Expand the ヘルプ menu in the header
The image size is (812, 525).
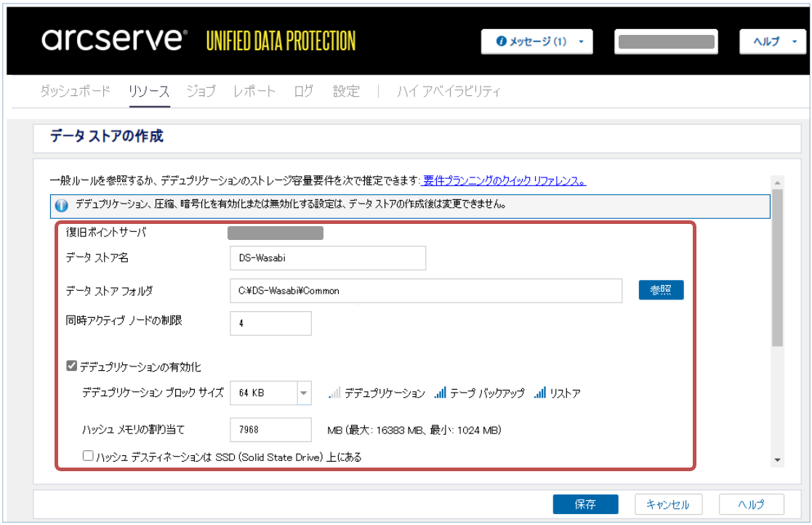[772, 41]
